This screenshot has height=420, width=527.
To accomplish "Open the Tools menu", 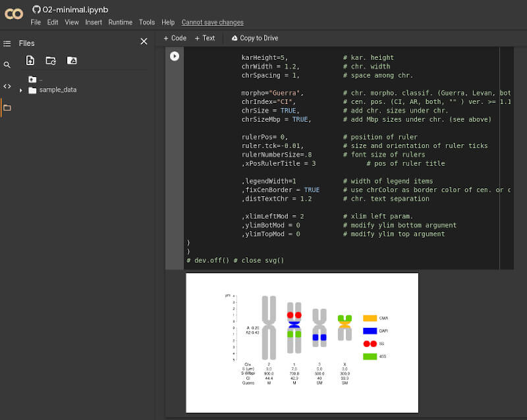I will click(147, 22).
